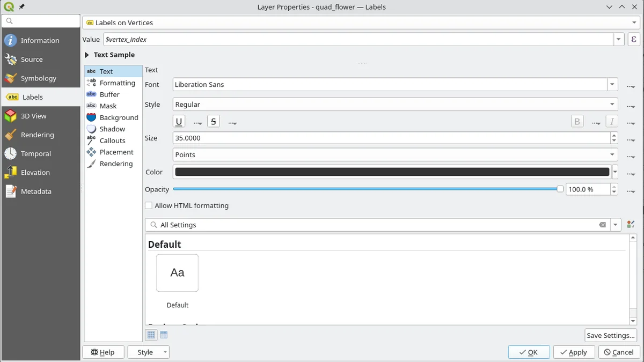Toggle underline text style button
The image size is (644, 362).
pyautogui.click(x=179, y=122)
